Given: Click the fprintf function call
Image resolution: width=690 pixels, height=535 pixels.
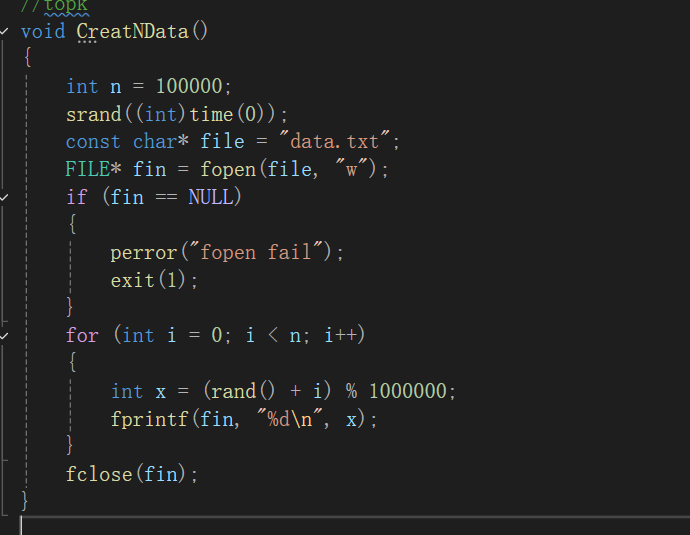Looking at the screenshot, I should (x=150, y=419).
